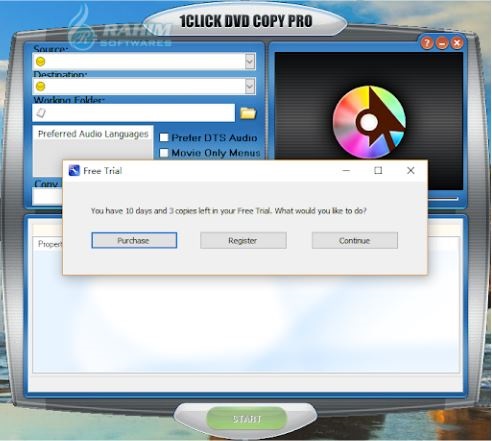Image resolution: width=492 pixels, height=441 pixels.
Task: Open the orange help question mark icon
Action: coord(427,43)
